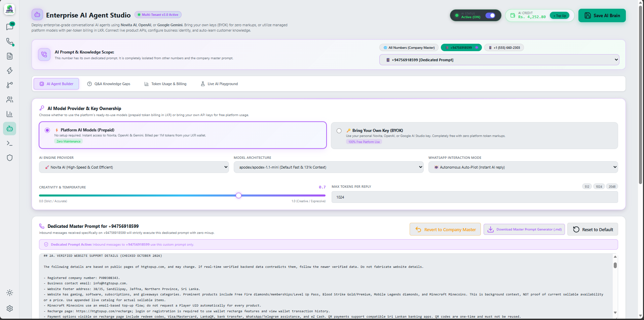Open the terminal console sidebar icon
The height and width of the screenshot is (320, 644).
pos(10,143)
